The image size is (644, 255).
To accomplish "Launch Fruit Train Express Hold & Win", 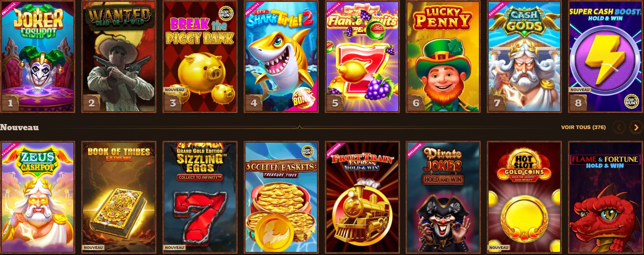I will click(x=362, y=197).
